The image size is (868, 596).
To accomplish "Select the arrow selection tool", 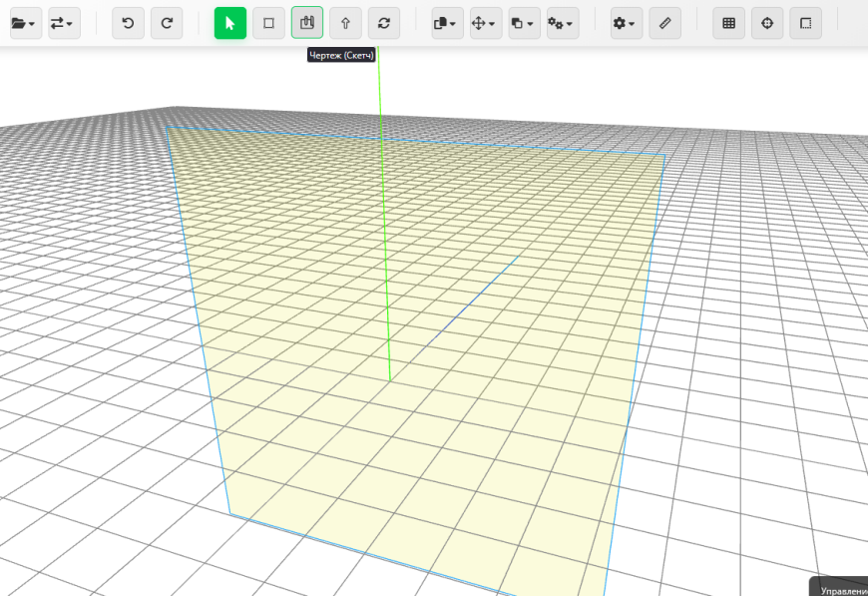I will click(229, 22).
